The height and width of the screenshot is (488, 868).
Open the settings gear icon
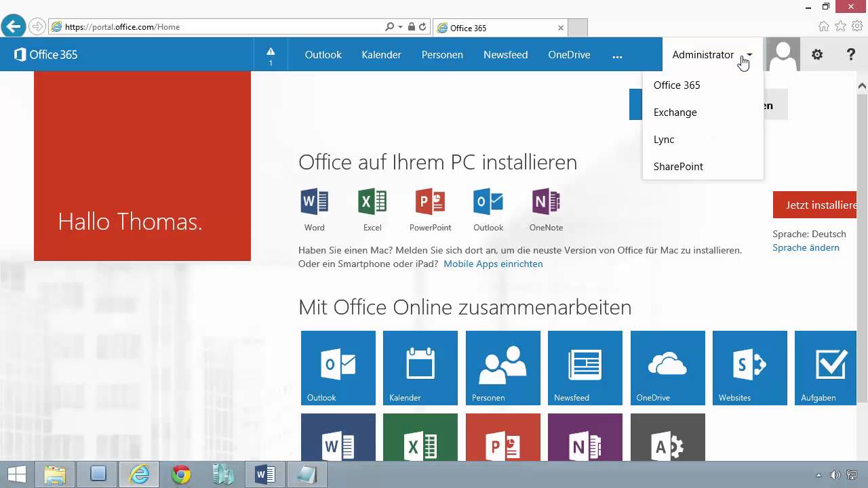point(817,55)
